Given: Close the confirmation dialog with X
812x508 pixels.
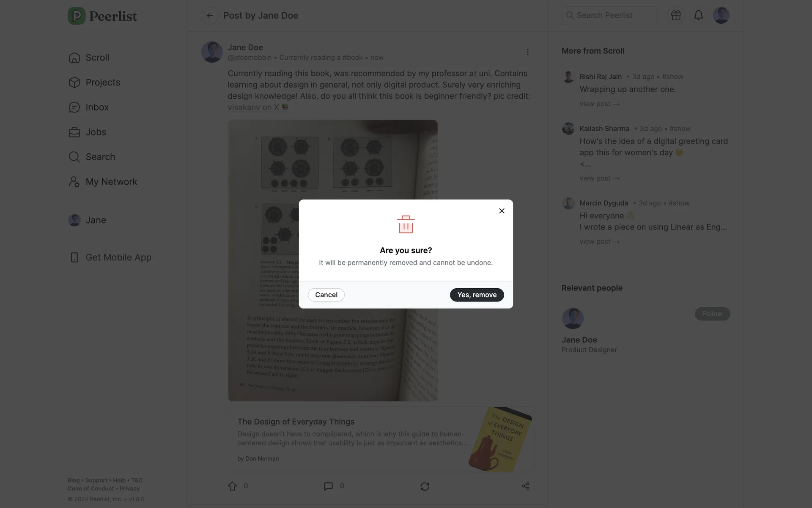Looking at the screenshot, I should coord(502,211).
